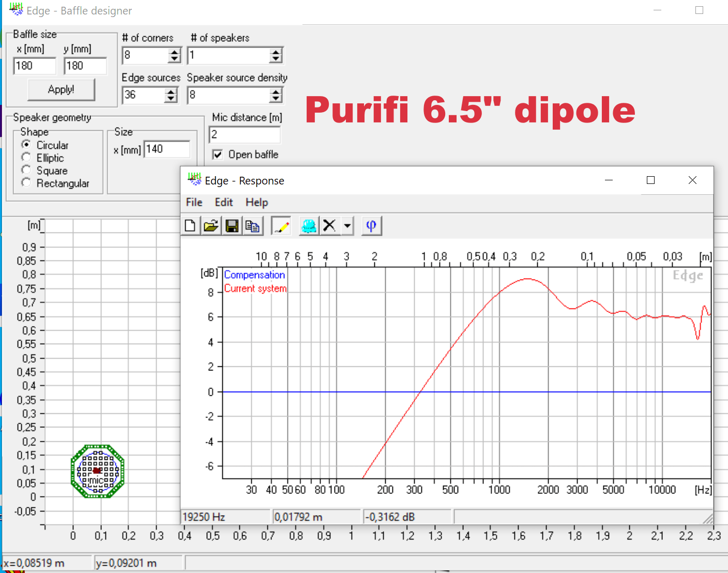Viewport: 728px width, 573px height.
Task: Click the New file icon in Response toolbar
Action: pos(190,226)
